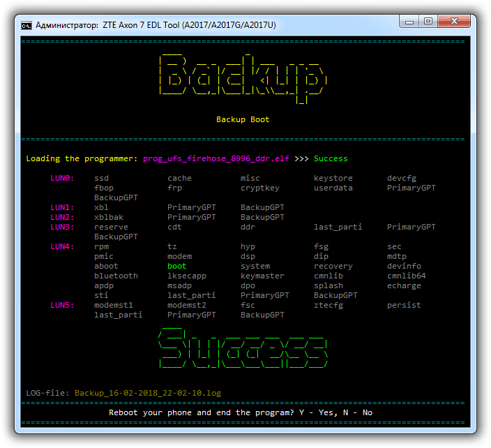Click the 'bluetooth' partition name
The height and width of the screenshot is (448, 491).
click(x=116, y=276)
